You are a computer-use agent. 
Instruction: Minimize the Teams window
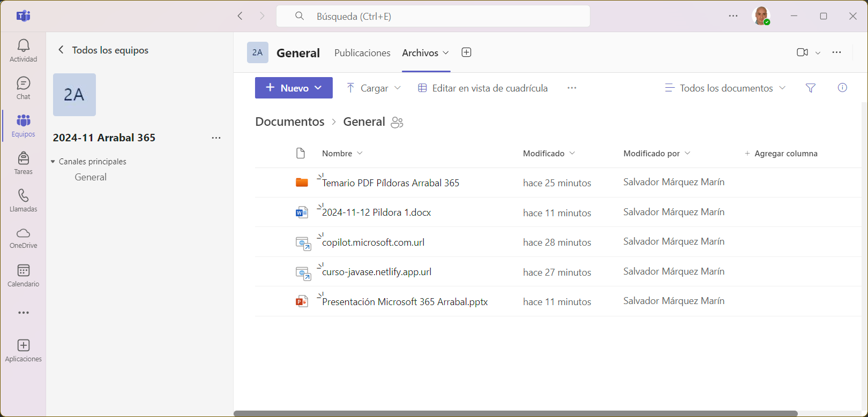pyautogui.click(x=794, y=16)
